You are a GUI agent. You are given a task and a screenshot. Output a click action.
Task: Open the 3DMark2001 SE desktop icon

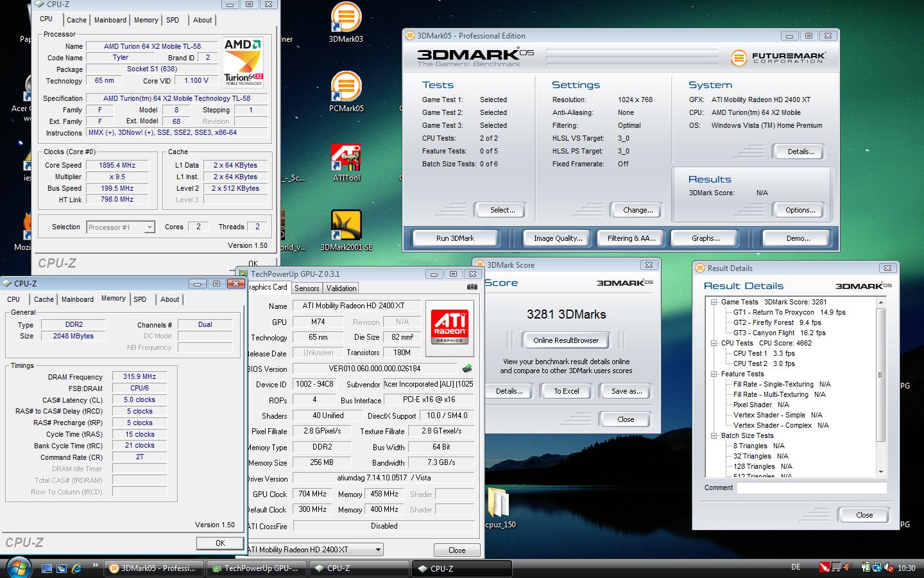[346, 231]
